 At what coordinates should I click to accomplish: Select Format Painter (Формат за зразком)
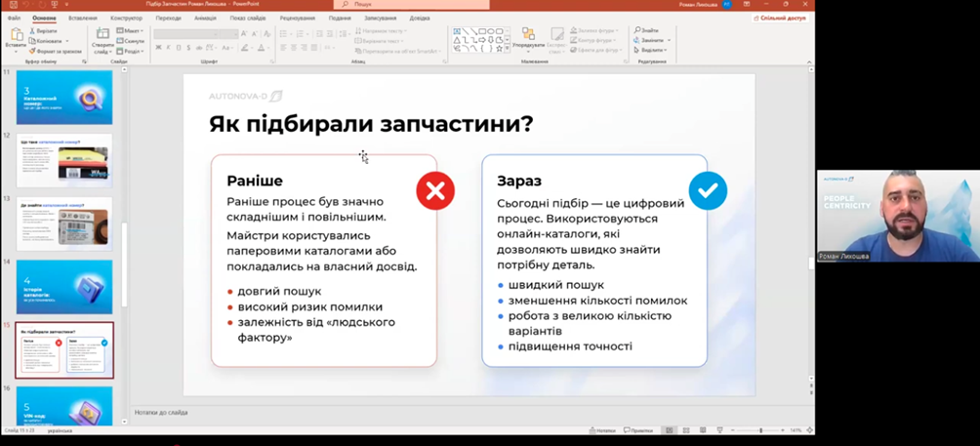[32, 51]
